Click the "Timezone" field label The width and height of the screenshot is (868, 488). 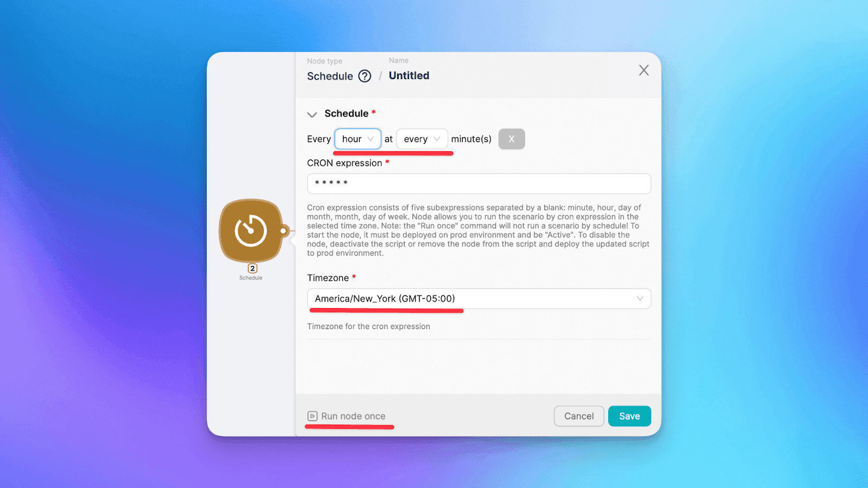tap(328, 278)
